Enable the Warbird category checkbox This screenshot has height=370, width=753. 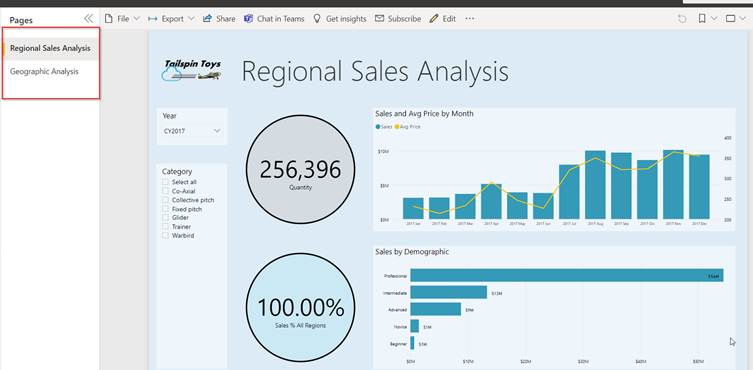pos(165,235)
